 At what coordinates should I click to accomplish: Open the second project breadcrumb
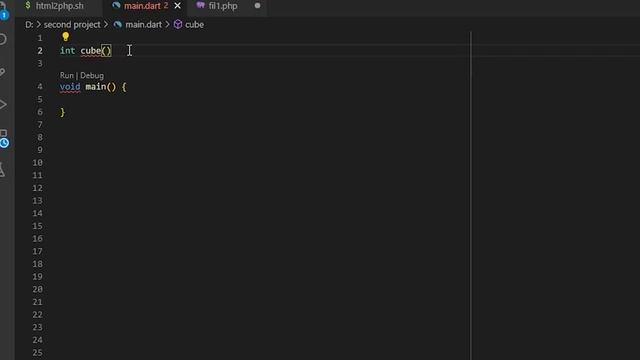pyautogui.click(x=72, y=24)
